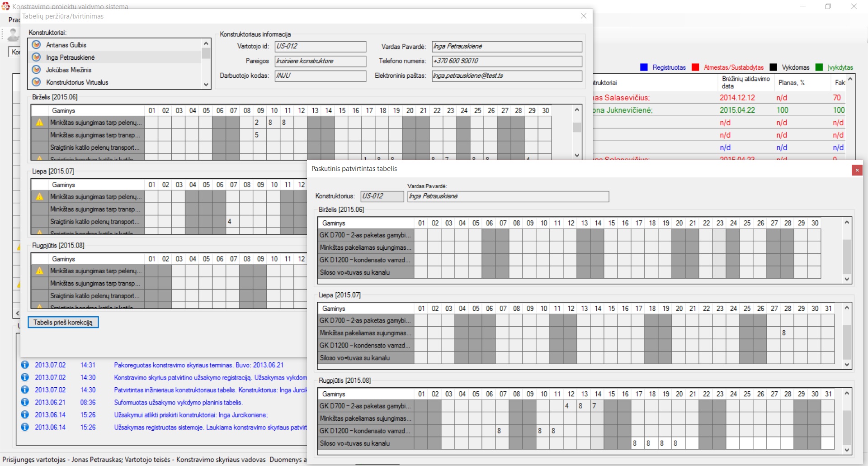868x466 pixels.
Task: Click Gaminys header in popup Liepa grid
Action: coord(366,309)
